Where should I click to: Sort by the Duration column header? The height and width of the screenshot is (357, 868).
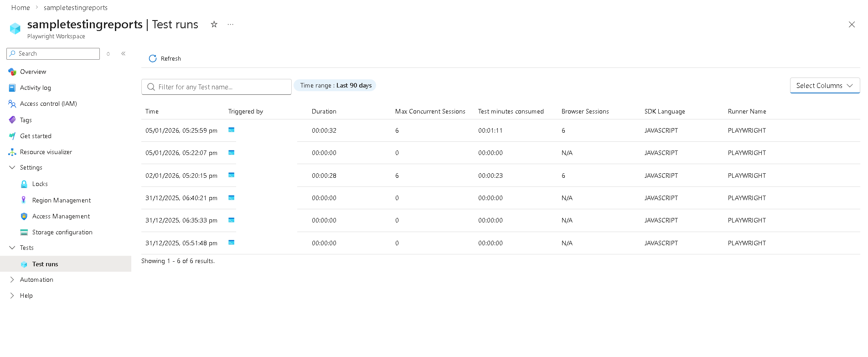324,112
